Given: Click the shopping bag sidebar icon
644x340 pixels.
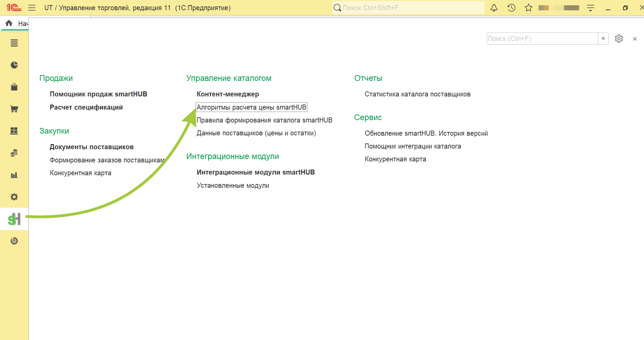Looking at the screenshot, I should [14, 87].
